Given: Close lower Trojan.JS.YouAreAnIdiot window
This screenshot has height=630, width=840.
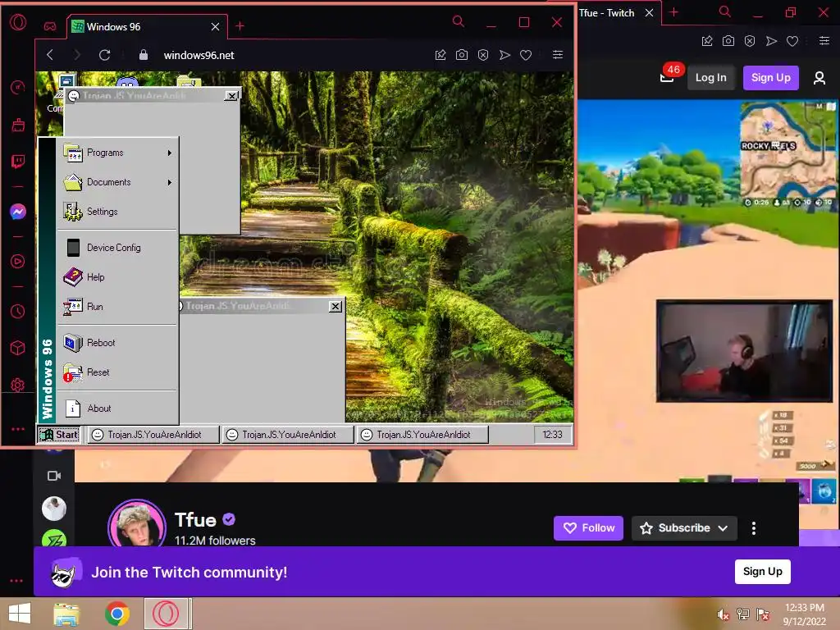Looking at the screenshot, I should pyautogui.click(x=336, y=307).
